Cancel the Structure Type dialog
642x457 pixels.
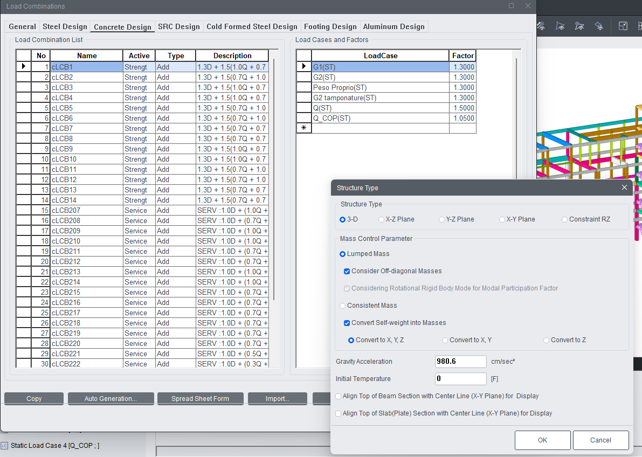click(601, 440)
